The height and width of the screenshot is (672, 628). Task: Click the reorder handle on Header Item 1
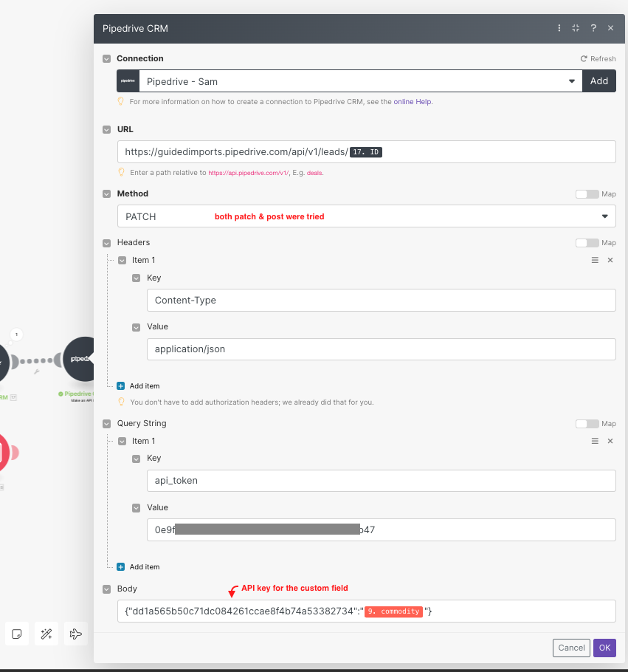(x=595, y=260)
